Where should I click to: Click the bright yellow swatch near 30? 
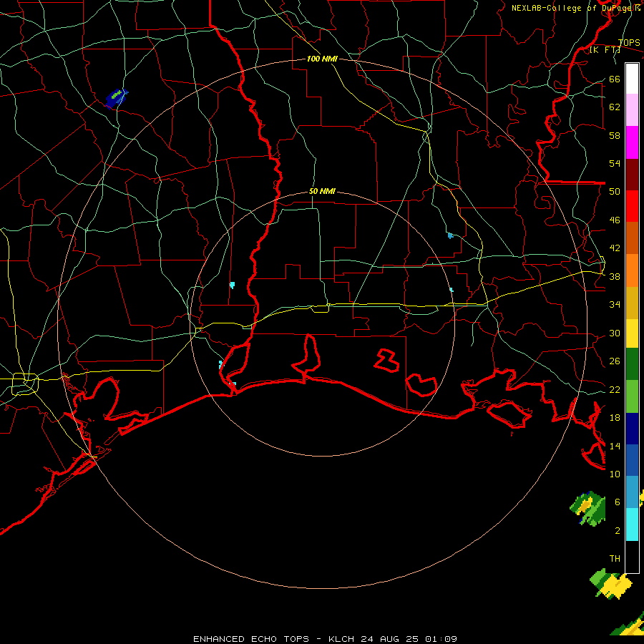632,333
